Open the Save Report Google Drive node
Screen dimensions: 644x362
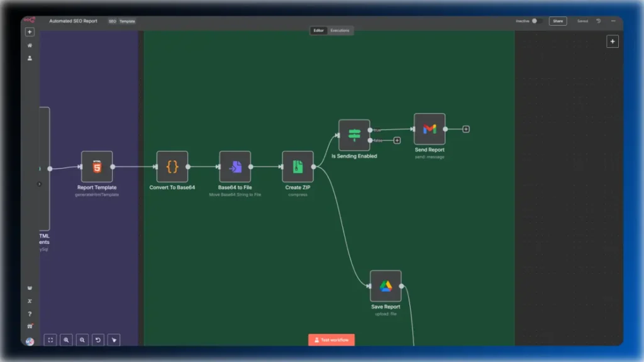(x=386, y=286)
